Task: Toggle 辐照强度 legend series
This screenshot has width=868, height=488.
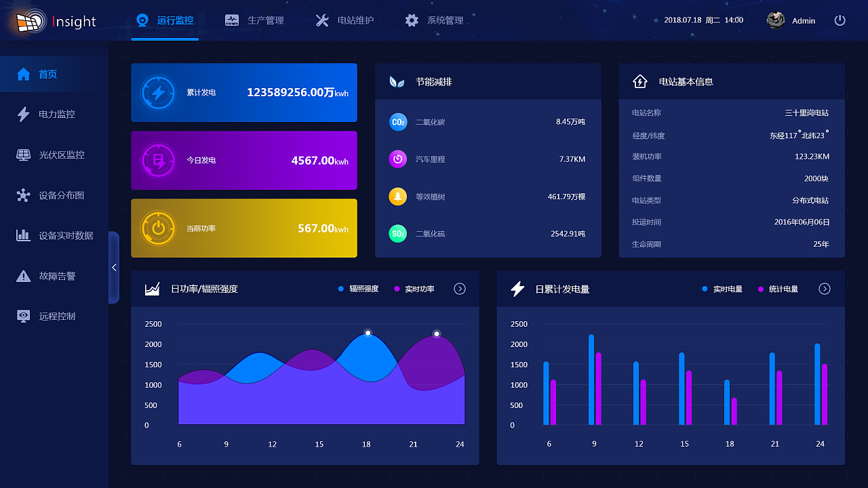Action: [x=359, y=289]
